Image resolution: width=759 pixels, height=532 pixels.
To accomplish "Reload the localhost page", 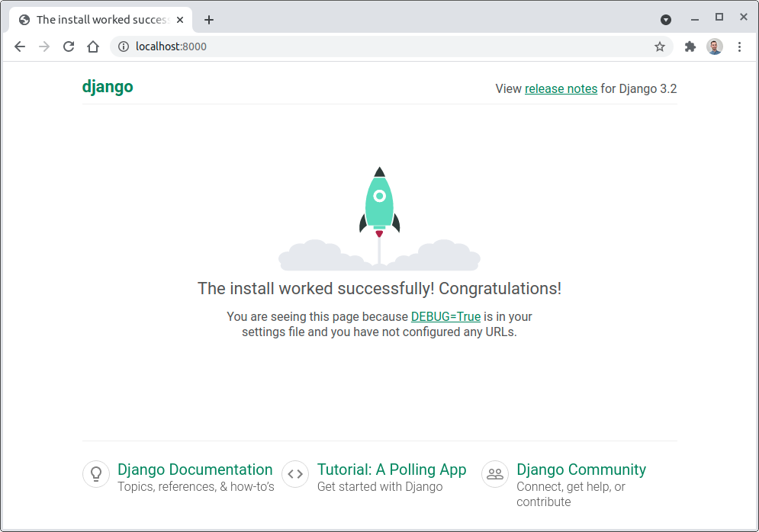I will 69,46.
